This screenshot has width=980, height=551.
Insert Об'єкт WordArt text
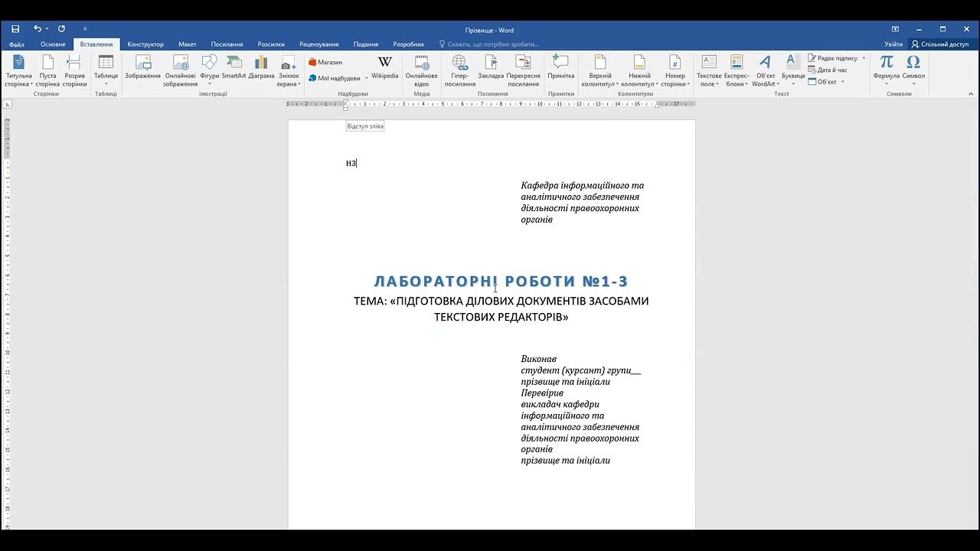(x=766, y=71)
